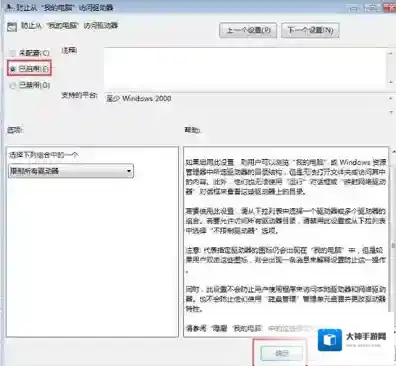Select the 已启用 (Enabled) radio button

(x=13, y=69)
